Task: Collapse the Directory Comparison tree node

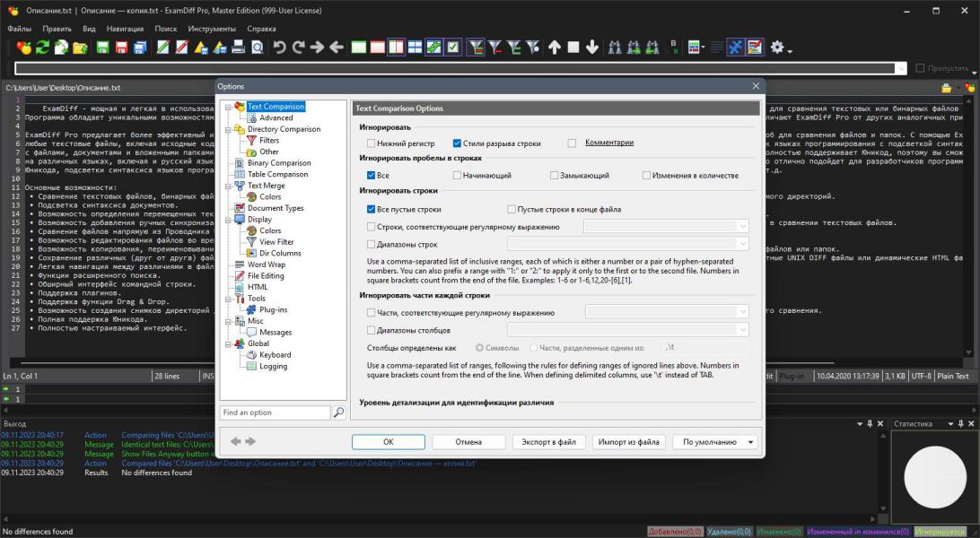Action: [229, 129]
